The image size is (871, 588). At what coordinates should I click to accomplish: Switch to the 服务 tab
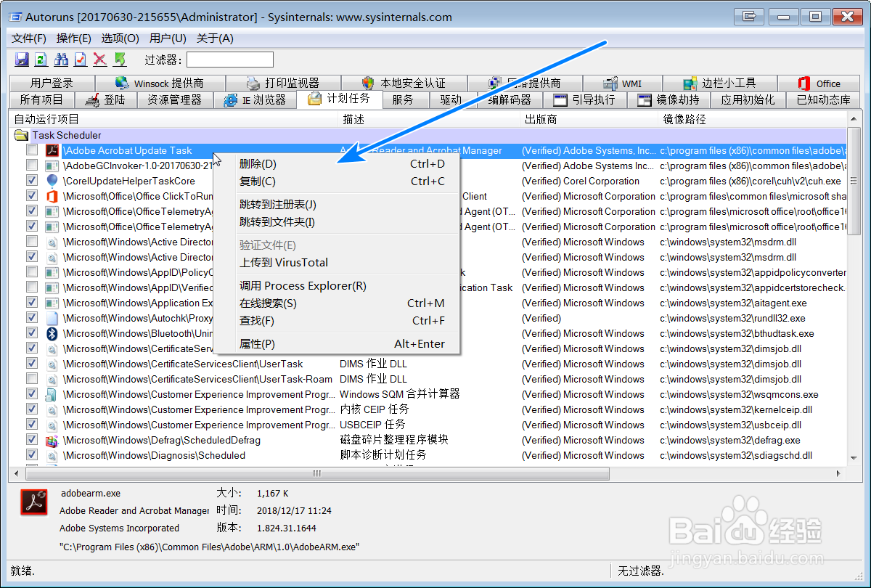point(403,100)
